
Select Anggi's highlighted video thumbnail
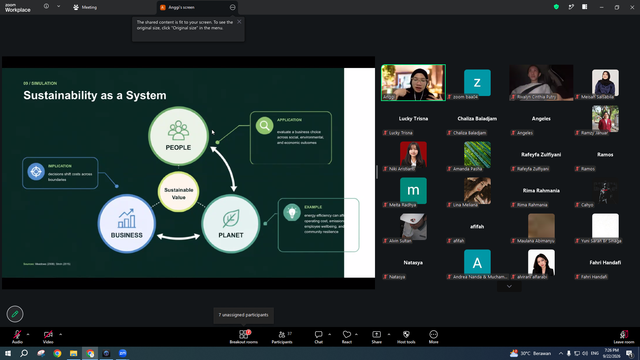pos(413,82)
